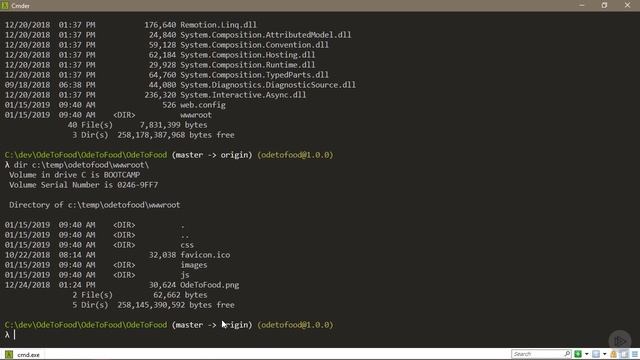Click the OdeToFood.png file name
640x360 pixels.
point(209,285)
